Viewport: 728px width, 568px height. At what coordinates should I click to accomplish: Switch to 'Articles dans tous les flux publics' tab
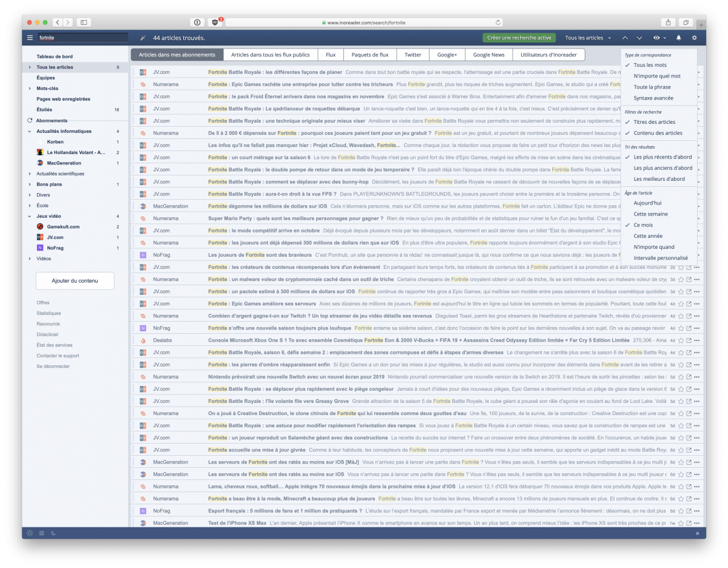[x=271, y=55]
